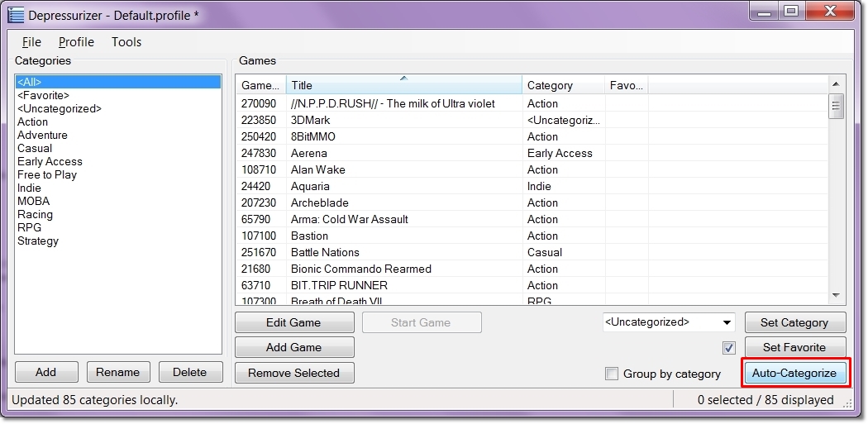Select the BIT.TRIP RUNNER row
The height and width of the screenshot is (424, 868).
click(532, 286)
